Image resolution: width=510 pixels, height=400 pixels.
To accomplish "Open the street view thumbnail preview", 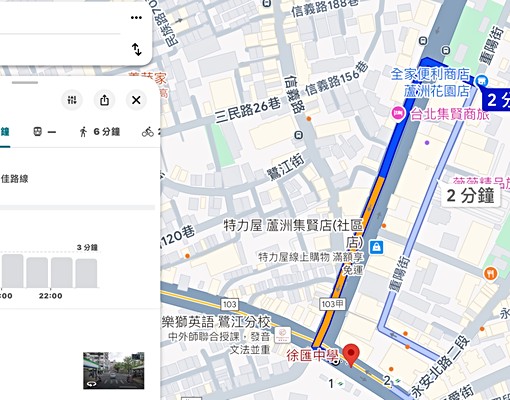I will [x=114, y=370].
